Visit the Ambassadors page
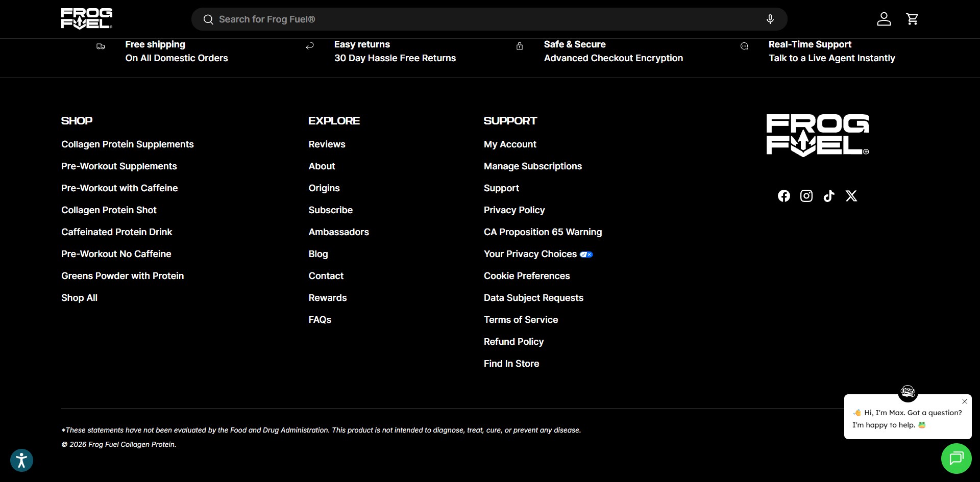This screenshot has width=980, height=482. 339,232
